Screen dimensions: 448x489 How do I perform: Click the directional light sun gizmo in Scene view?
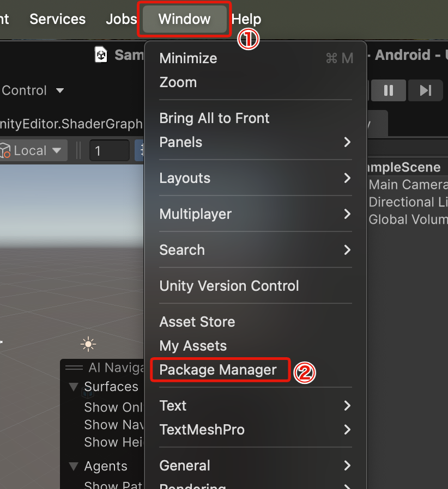point(88,344)
